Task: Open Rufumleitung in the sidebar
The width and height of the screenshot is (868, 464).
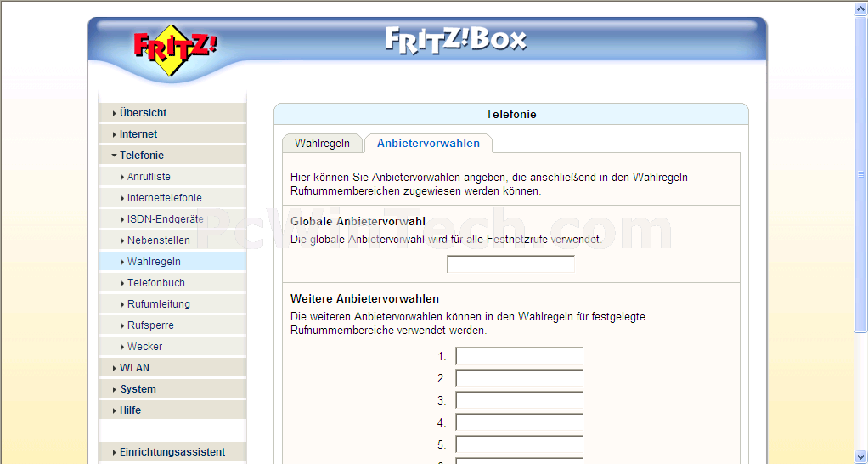Action: click(x=172, y=304)
